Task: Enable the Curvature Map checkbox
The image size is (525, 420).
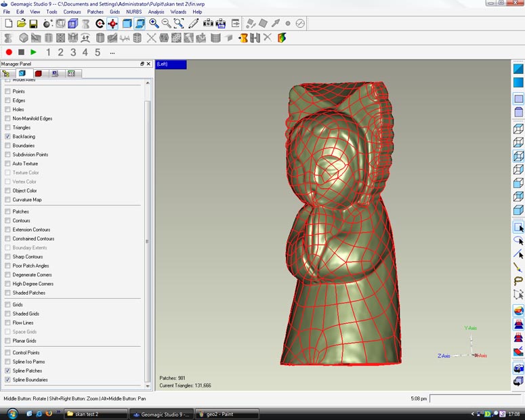Action: point(8,200)
